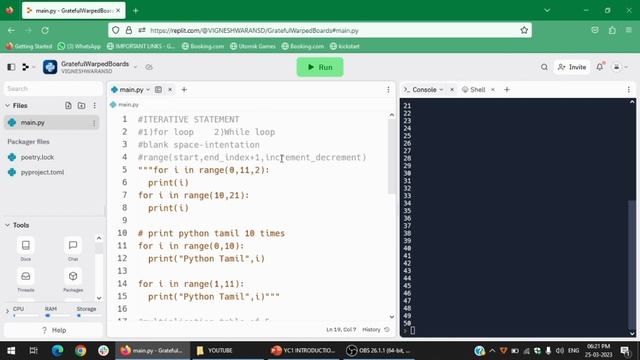Collapse the Tools section
This screenshot has height=360, width=640.
[x=7, y=225]
